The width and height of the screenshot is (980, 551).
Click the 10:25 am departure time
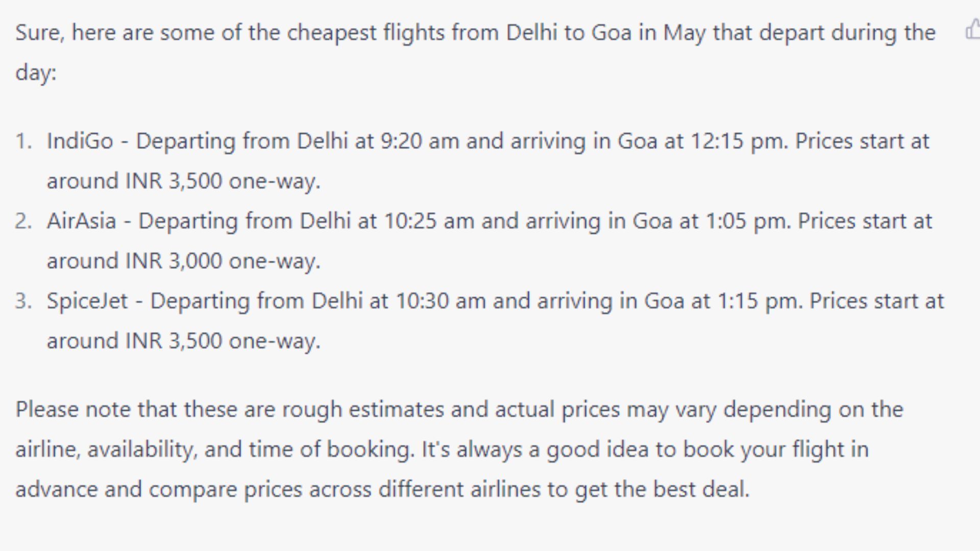(429, 221)
